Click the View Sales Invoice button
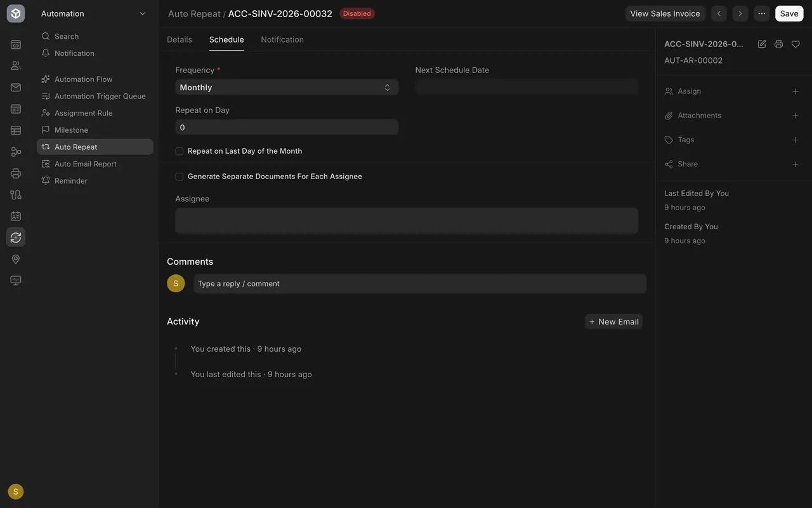This screenshot has width=812, height=508. point(665,13)
